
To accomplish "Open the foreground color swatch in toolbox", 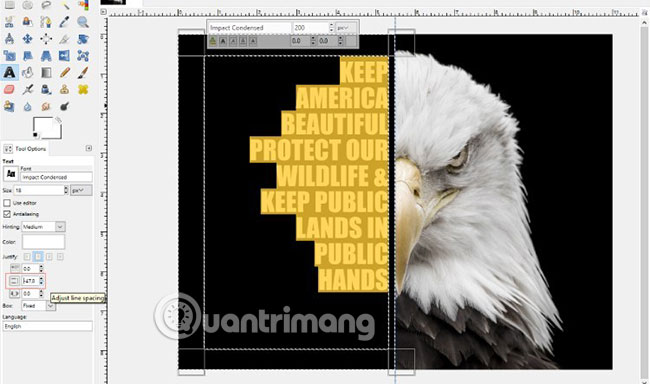I will point(43,125).
